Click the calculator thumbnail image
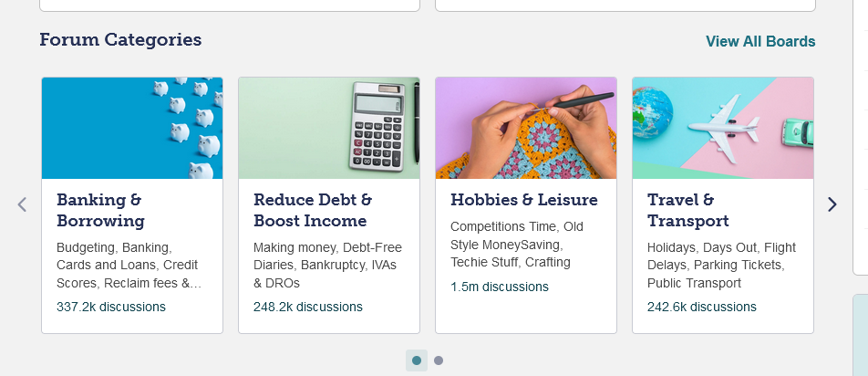 pyautogui.click(x=329, y=128)
